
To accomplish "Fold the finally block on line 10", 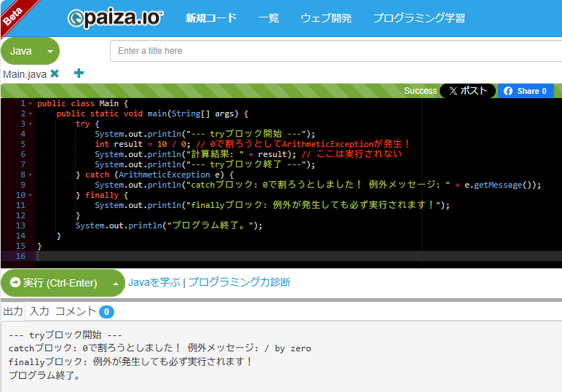I will point(30,196).
